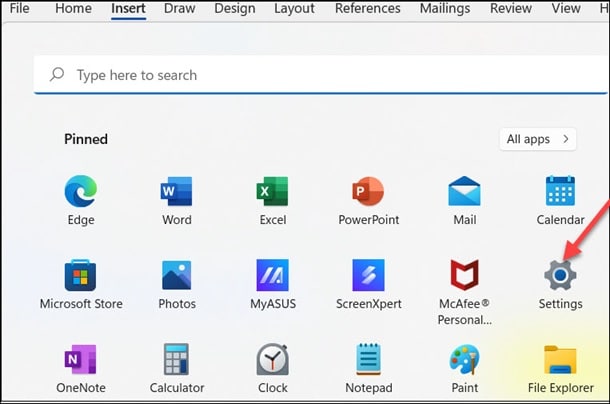Viewport: 610px width, 404px height.
Task: Switch to the Layout tab
Action: [294, 8]
